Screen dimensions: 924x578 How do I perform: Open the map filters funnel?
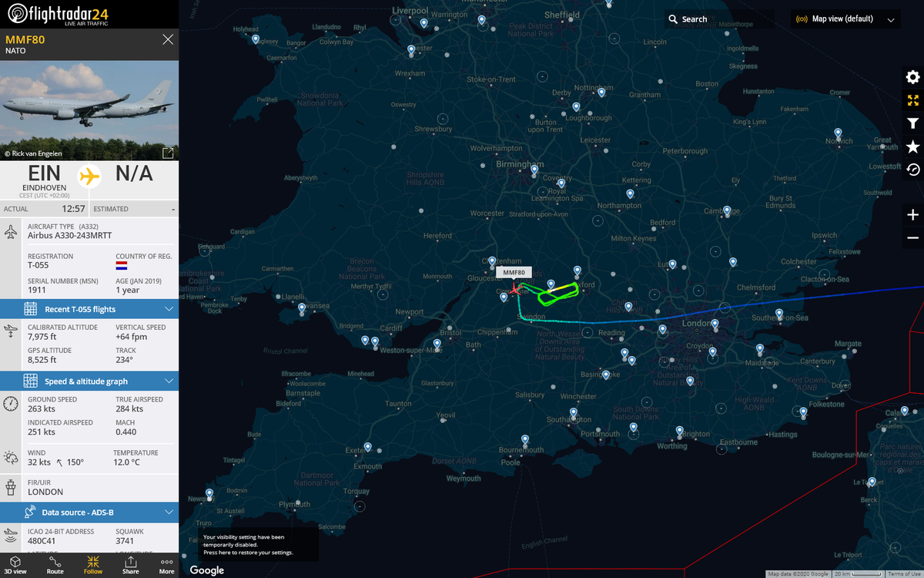(x=913, y=123)
